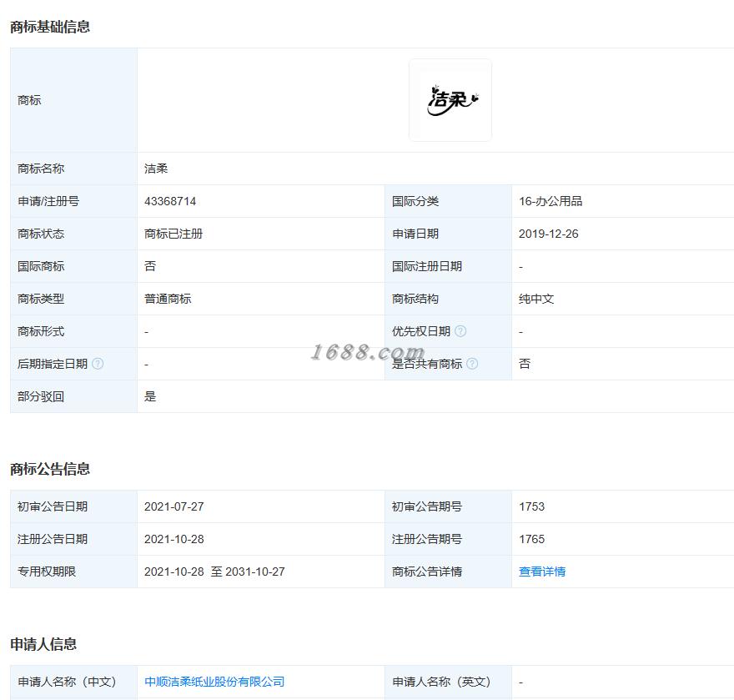The height and width of the screenshot is (700, 734).
Task: Select registration announcement issue 1765
Action: click(x=532, y=539)
